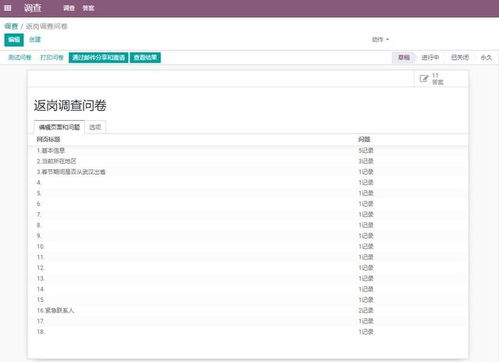Switch to the 选项 tab
This screenshot has width=499, height=362.
95,127
